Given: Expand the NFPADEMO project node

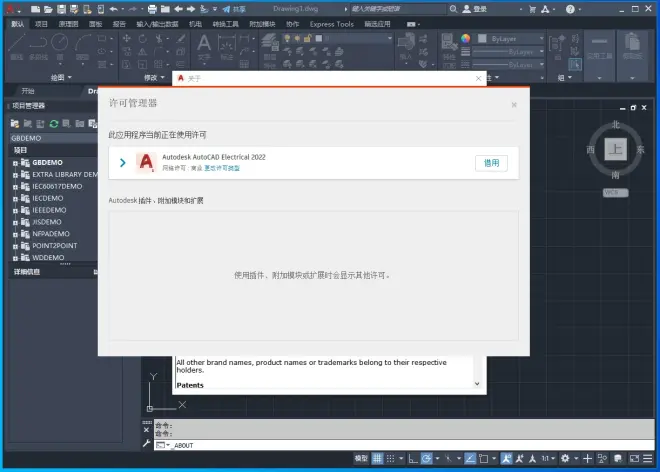Looking at the screenshot, I should click(16, 235).
